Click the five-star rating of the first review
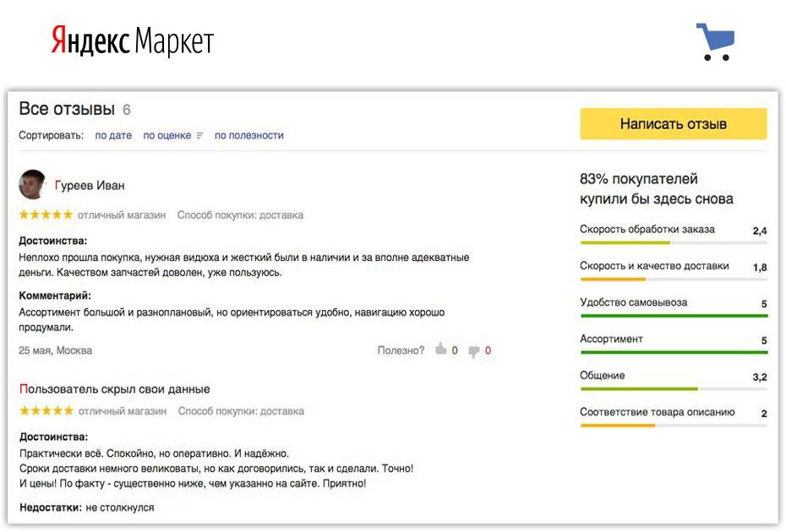The image size is (786, 532). pyautogui.click(x=46, y=214)
